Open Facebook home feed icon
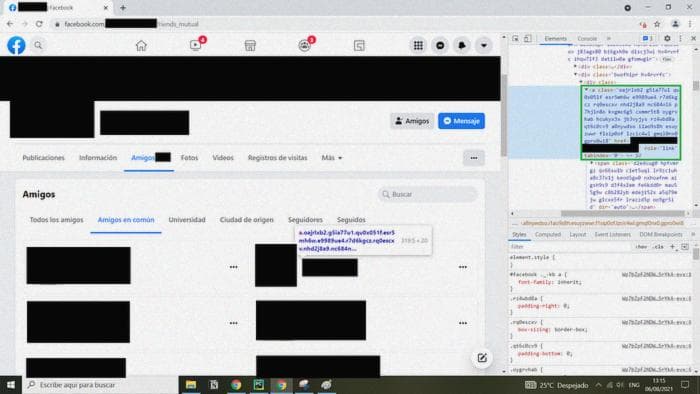This screenshot has height=394, width=700. pos(141,45)
